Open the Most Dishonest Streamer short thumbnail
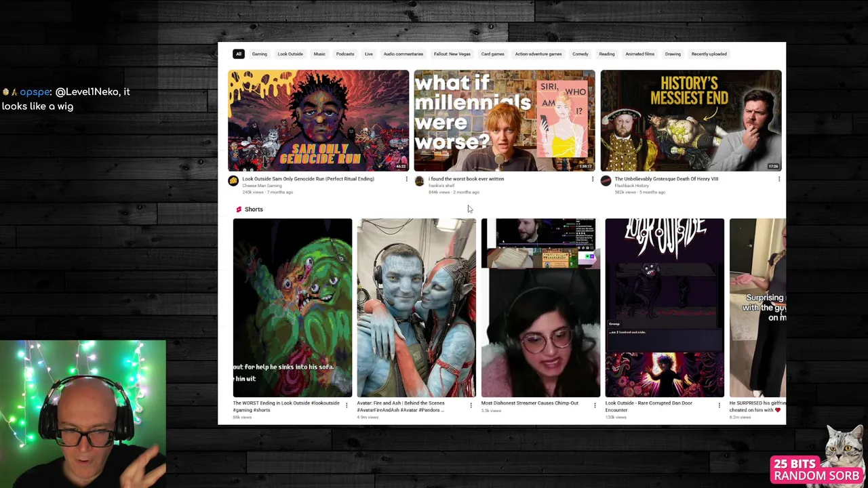The height and width of the screenshot is (488, 868). (x=540, y=308)
